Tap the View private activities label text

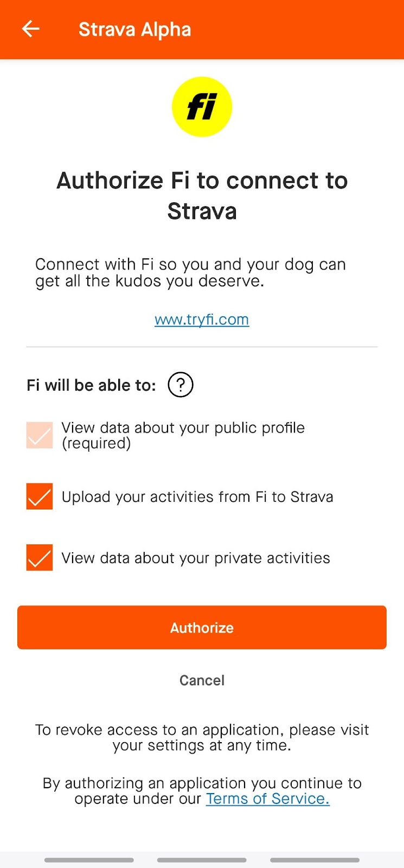click(196, 558)
